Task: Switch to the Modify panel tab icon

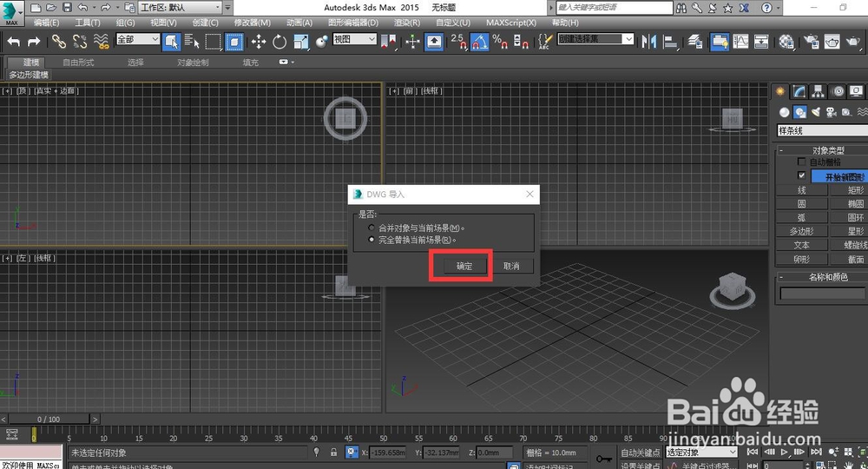Action: pyautogui.click(x=799, y=91)
